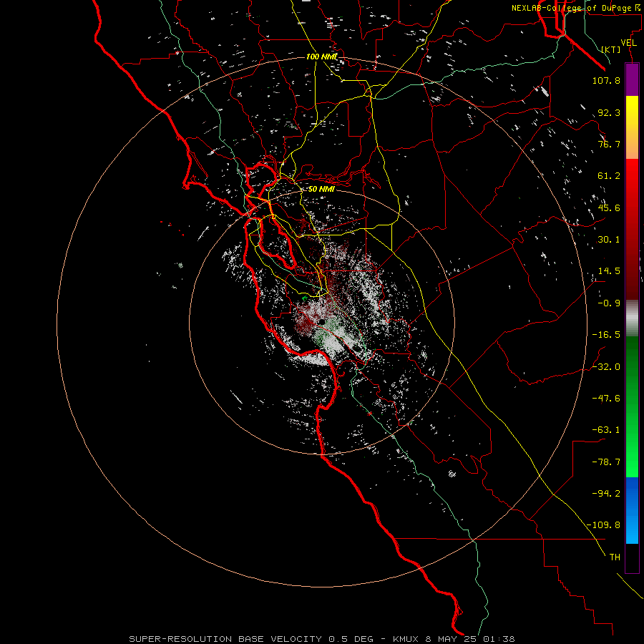Click the VEL legend title
Image resolution: width=644 pixels, height=644 pixels.
click(x=628, y=43)
